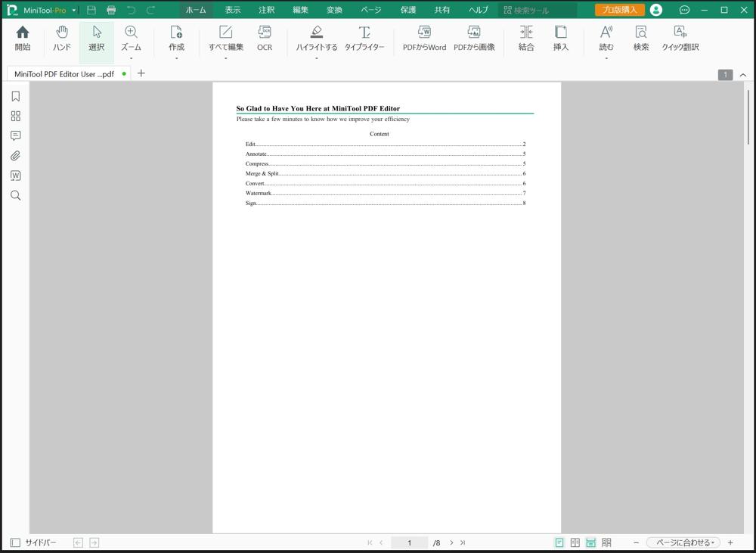This screenshot has height=553, width=756.
Task: Open the ズーム zoom tool
Action: click(131, 39)
